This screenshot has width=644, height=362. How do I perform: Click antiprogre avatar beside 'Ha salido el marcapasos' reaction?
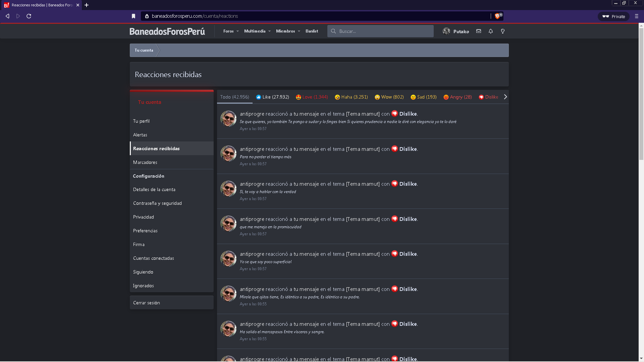pos(228,329)
